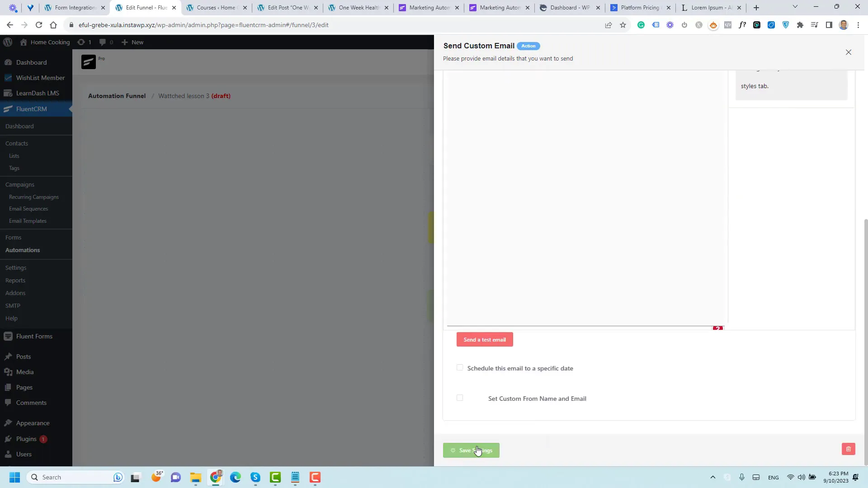This screenshot has height=488, width=868.
Task: Expand the Campaigns sidebar section
Action: [x=20, y=184]
